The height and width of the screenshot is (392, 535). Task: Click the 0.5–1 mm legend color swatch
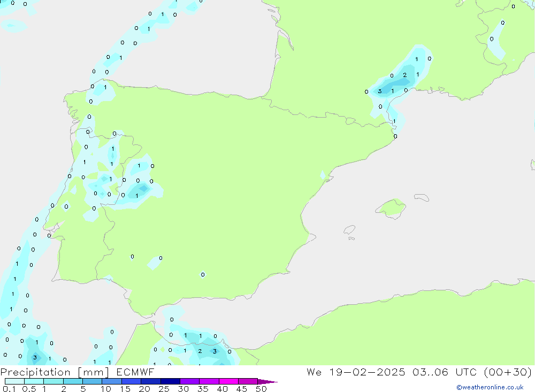tap(34, 381)
